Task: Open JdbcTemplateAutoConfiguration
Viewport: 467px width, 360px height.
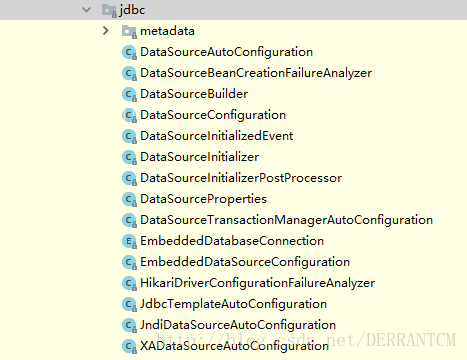Action: click(234, 304)
